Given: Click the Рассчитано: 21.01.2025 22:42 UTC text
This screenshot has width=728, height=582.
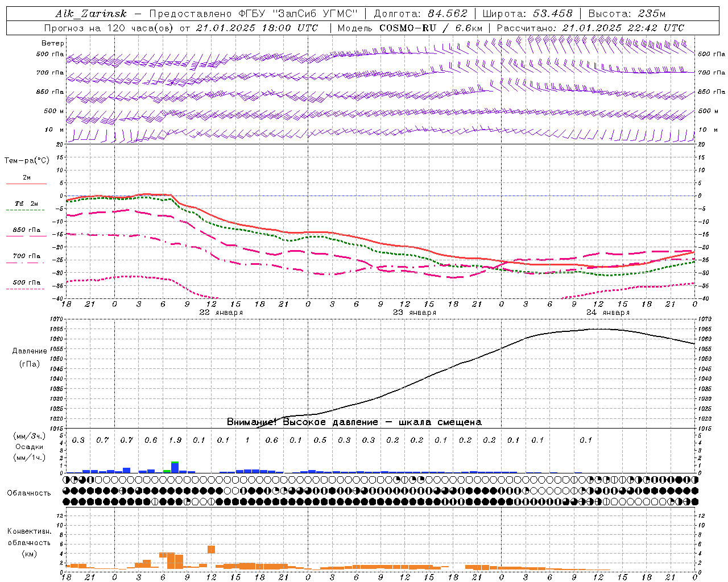Looking at the screenshot, I should (590, 28).
